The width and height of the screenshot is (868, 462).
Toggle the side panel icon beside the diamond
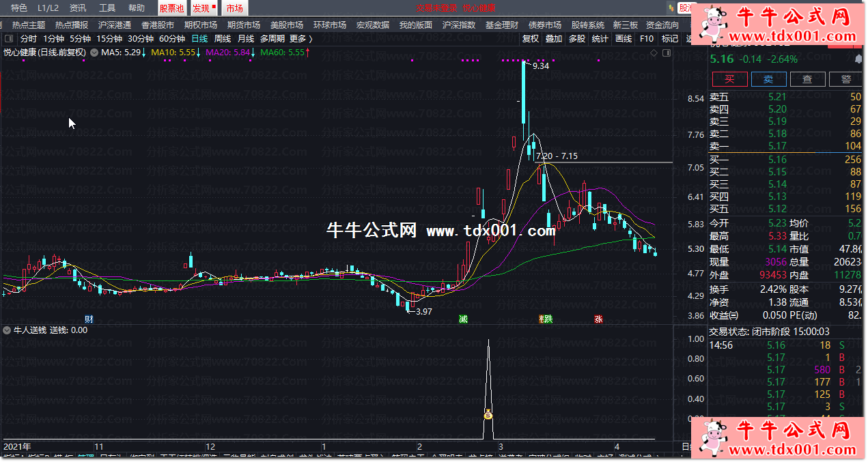tap(666, 53)
